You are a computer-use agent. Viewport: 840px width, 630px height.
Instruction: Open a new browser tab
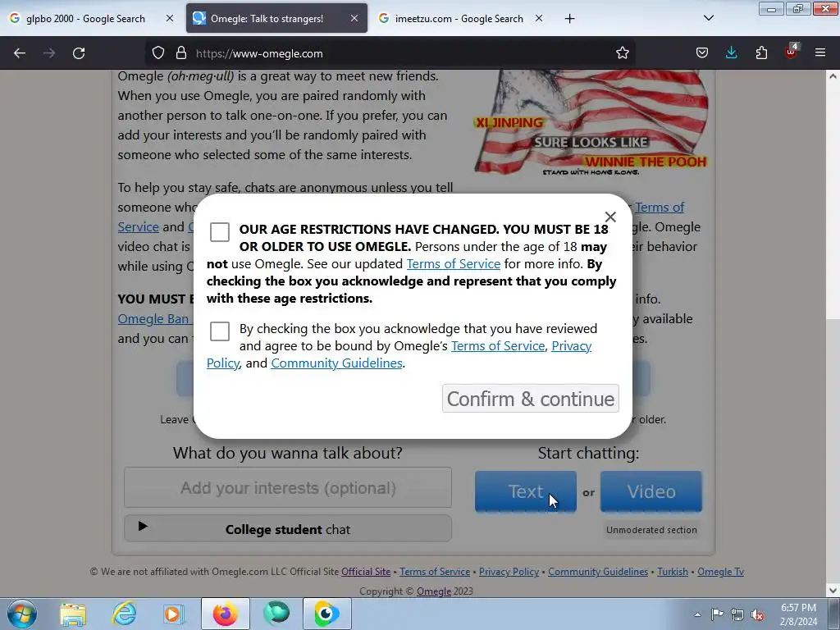tap(569, 19)
